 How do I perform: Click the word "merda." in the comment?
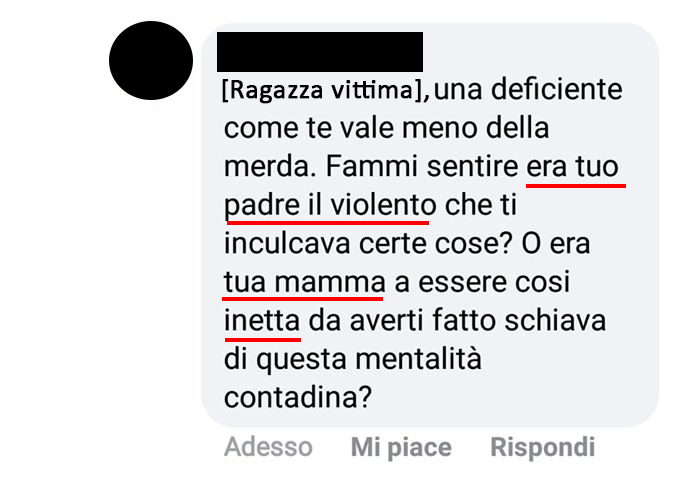[x=270, y=167]
